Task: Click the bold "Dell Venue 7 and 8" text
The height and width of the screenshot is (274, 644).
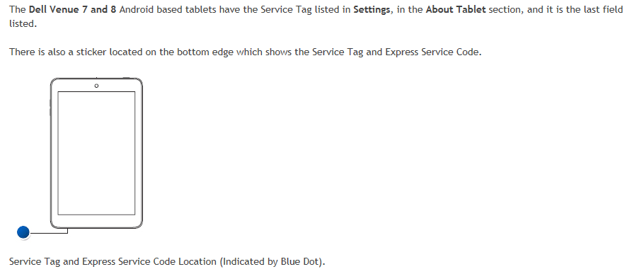Action: coord(73,9)
